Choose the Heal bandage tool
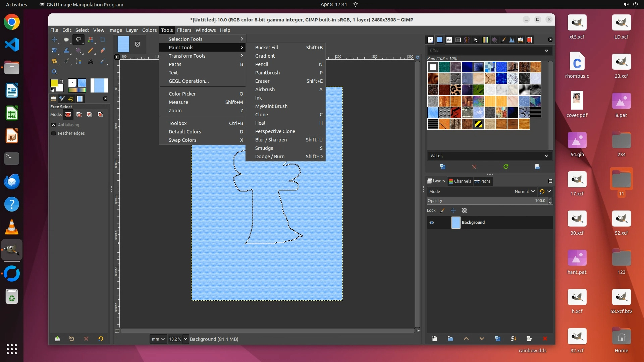Image resolution: width=644 pixels, height=362 pixels. (54, 61)
